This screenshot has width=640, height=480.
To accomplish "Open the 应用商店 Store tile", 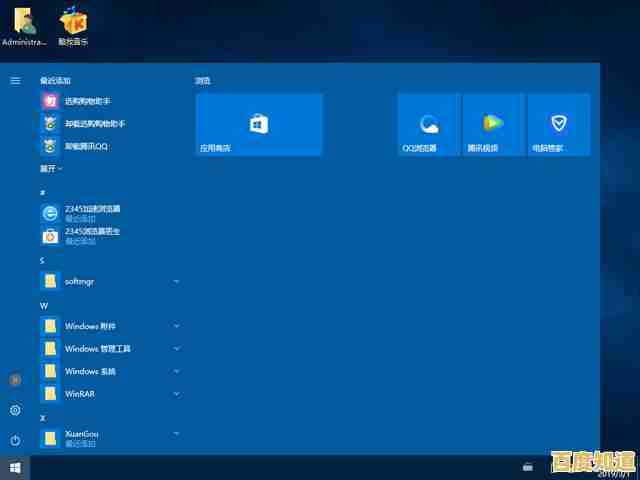I will coord(259,124).
